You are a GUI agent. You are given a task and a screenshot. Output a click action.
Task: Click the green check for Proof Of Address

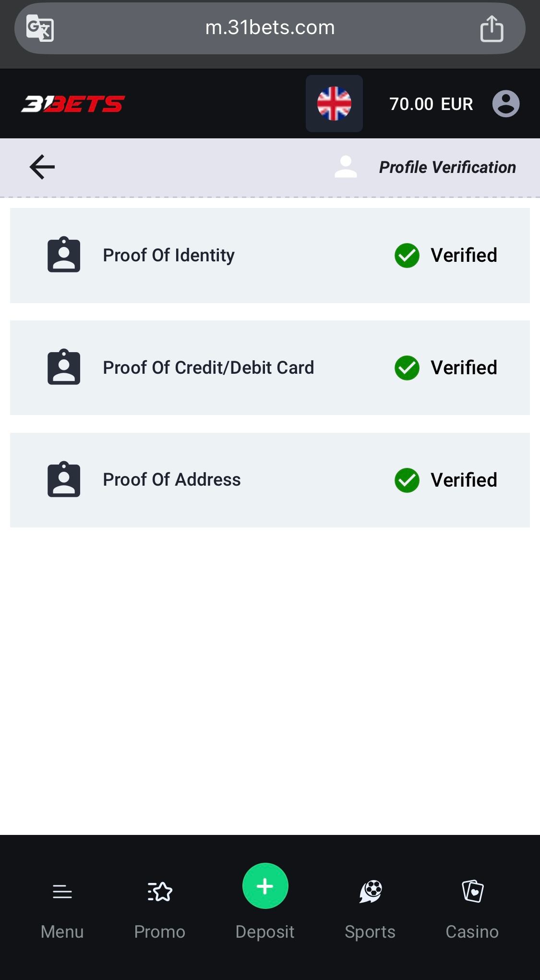pos(407,480)
